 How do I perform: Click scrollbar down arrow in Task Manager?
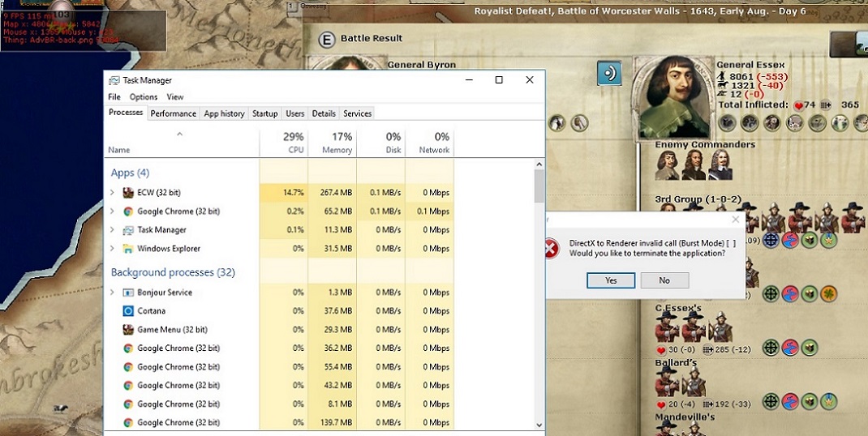[539, 425]
